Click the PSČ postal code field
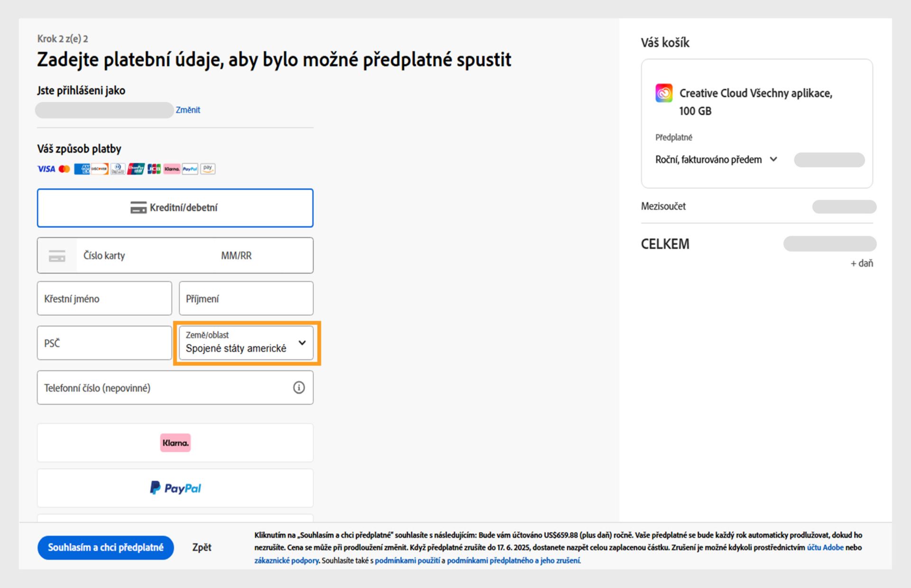The image size is (911, 588). click(104, 343)
